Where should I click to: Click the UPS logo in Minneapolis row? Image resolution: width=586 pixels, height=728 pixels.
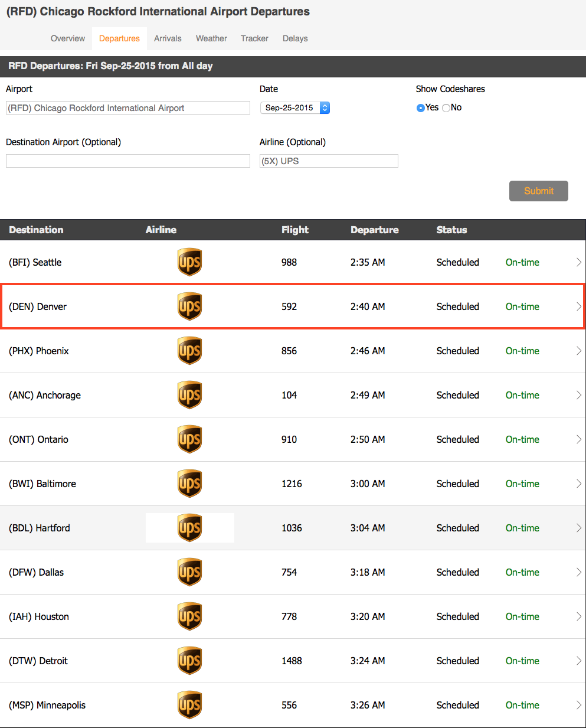(189, 705)
